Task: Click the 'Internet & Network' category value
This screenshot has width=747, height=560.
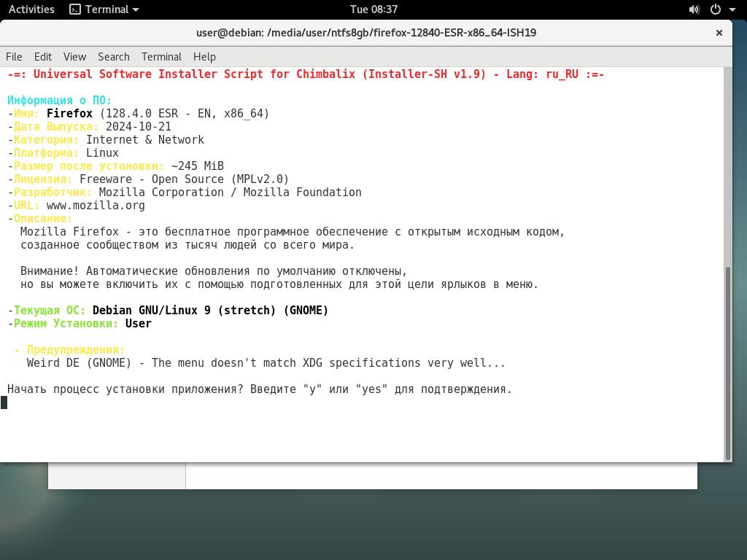Action: pos(145,139)
